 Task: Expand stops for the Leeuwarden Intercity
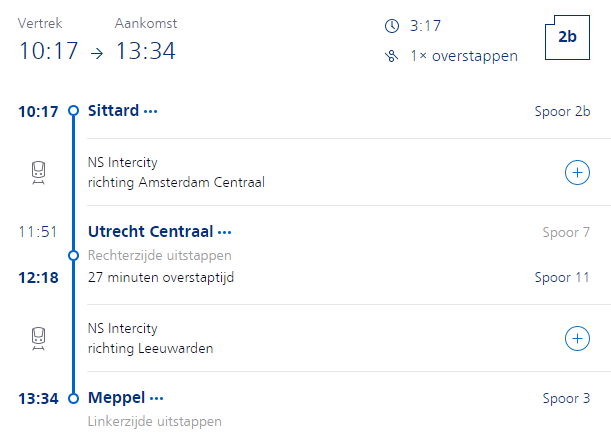pyautogui.click(x=577, y=339)
